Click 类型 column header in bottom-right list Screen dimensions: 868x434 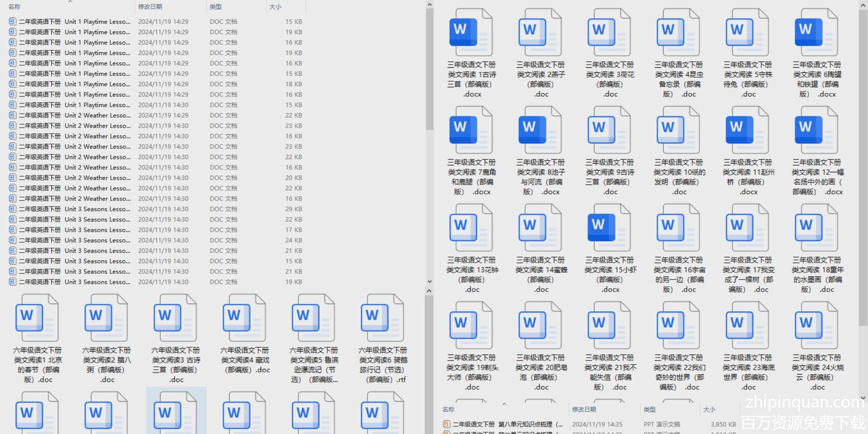(x=650, y=409)
